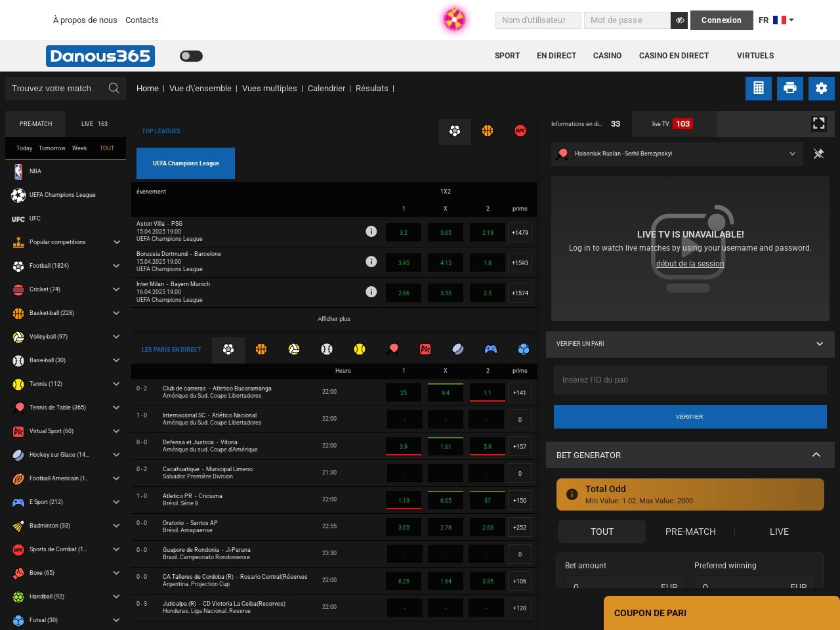Select virtual sport icon in live bets row
Screen dimensions: 840x630
click(425, 350)
